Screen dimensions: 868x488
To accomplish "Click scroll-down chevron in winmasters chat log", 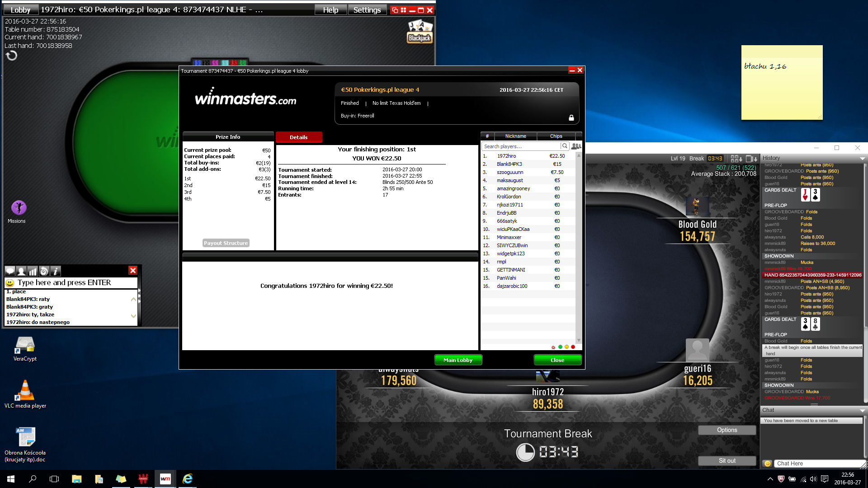I will (x=133, y=316).
